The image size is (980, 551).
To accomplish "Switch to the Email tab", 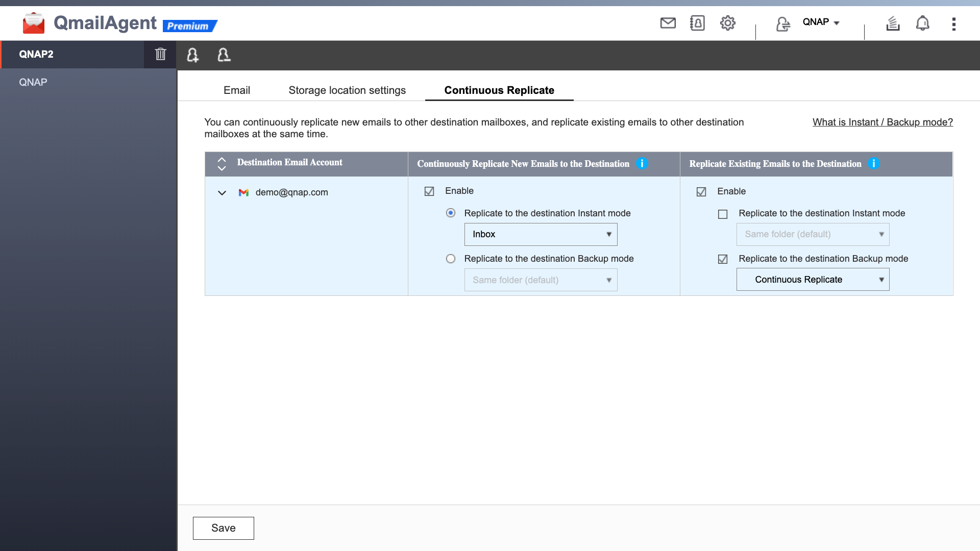I will tap(236, 90).
